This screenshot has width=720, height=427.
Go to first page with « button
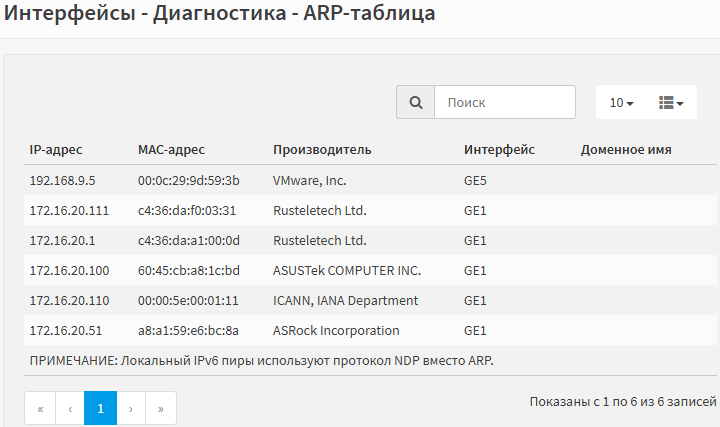[x=40, y=409]
